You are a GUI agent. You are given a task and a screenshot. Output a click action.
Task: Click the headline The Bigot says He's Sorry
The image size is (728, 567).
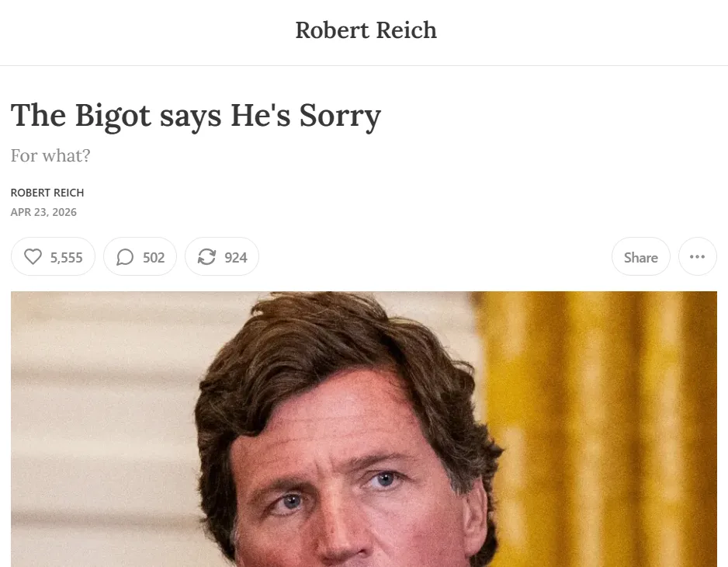(196, 117)
